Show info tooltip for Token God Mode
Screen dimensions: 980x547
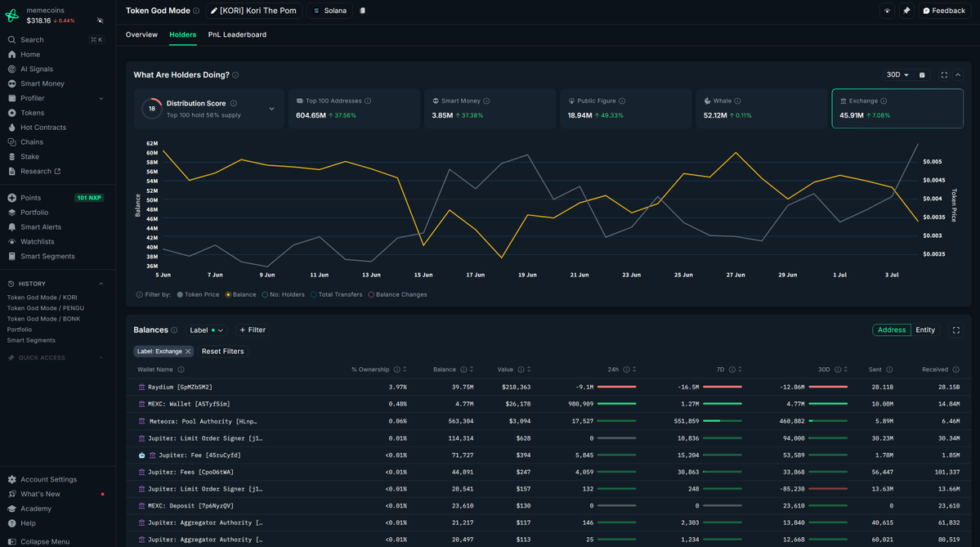click(x=196, y=11)
